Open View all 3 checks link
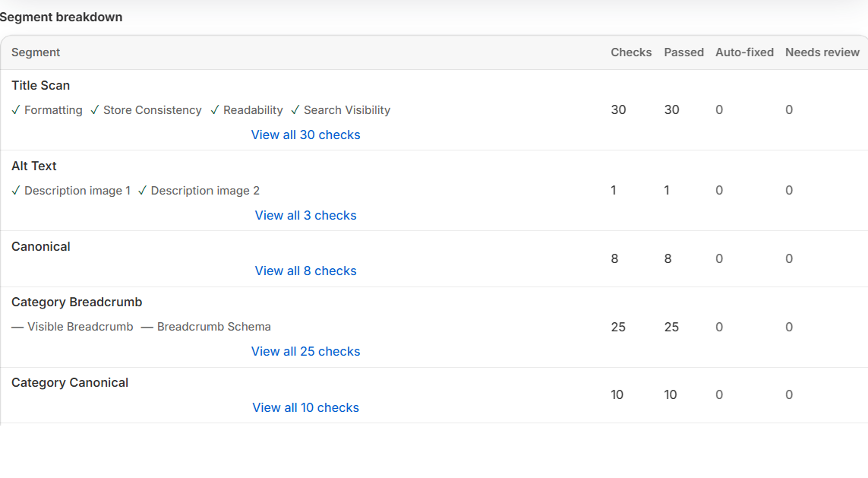Viewport: 868px width, 478px height. pos(305,216)
